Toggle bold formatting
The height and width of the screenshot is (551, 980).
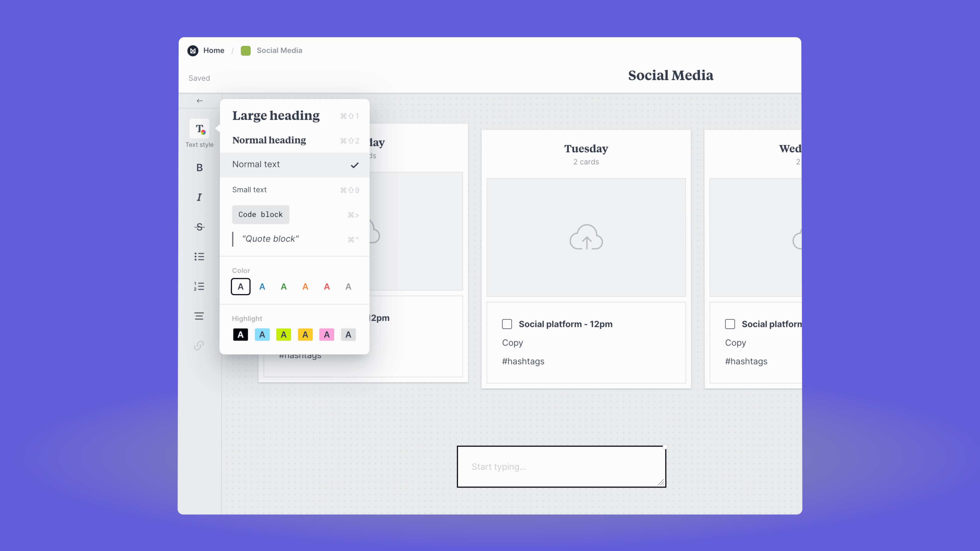(199, 168)
